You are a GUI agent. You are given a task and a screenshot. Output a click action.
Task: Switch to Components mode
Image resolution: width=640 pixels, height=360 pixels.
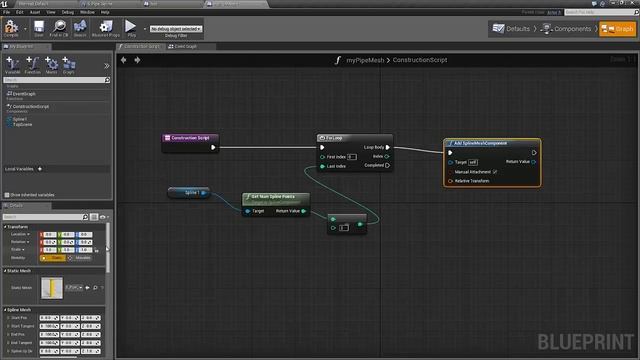coord(567,29)
